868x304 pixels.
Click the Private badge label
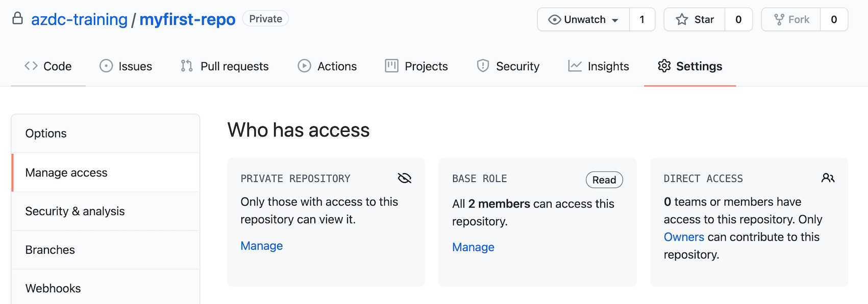coord(265,19)
